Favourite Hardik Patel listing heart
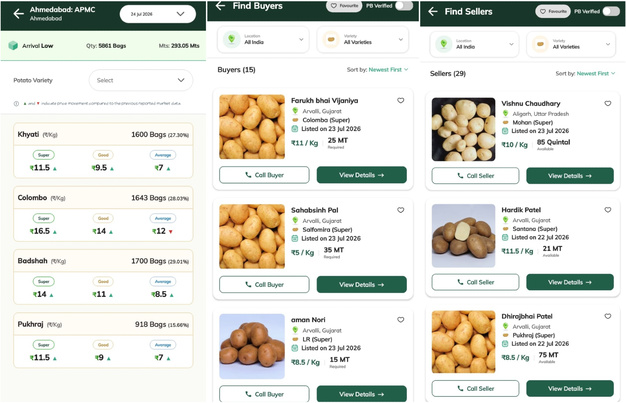Screen dimensions: 626x403 pyautogui.click(x=608, y=210)
